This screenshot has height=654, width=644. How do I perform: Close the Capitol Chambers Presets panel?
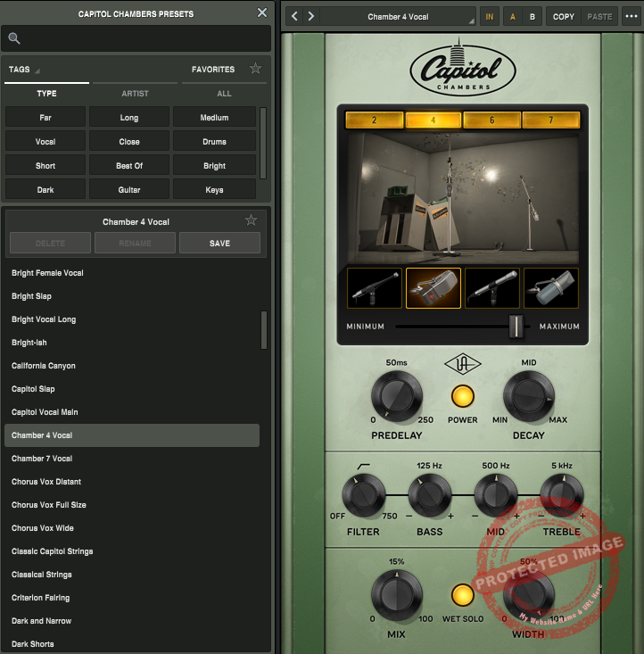262,12
